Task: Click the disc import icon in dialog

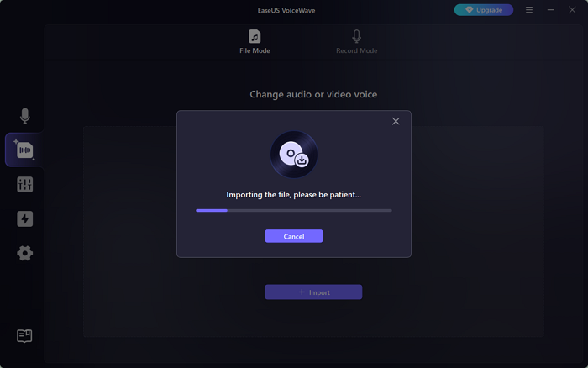Action: pyautogui.click(x=293, y=155)
